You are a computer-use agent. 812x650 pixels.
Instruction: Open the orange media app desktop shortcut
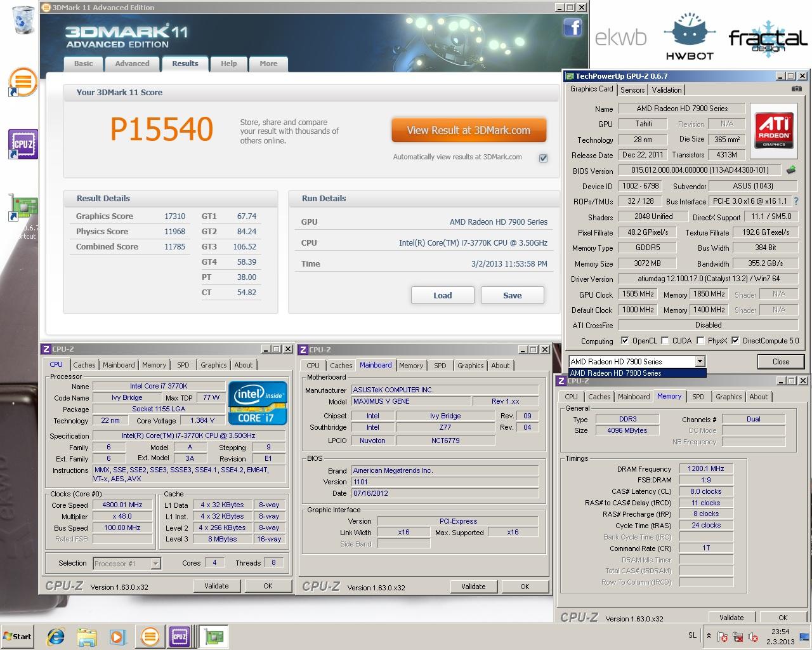tap(23, 81)
